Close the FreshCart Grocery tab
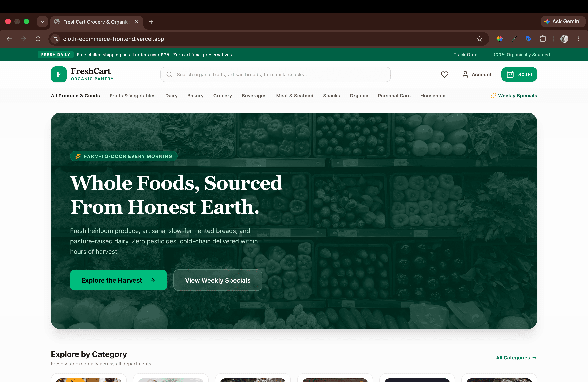This screenshot has height=382, width=588. click(137, 22)
